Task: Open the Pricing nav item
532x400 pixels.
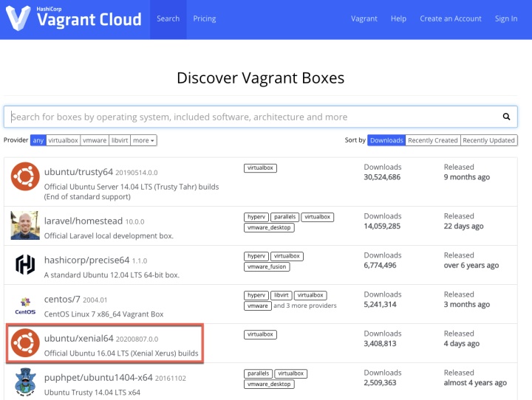Action: tap(204, 19)
